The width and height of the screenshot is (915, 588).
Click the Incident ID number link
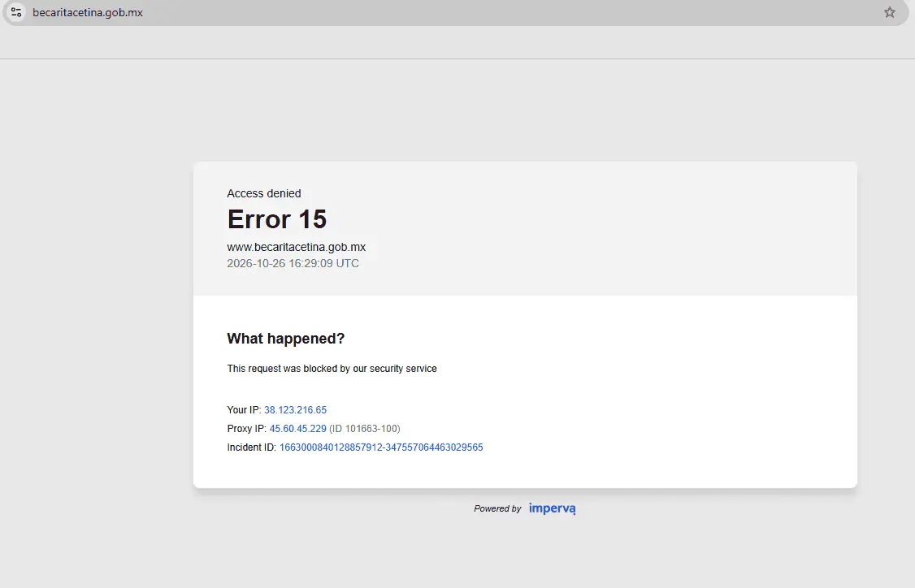pos(381,447)
